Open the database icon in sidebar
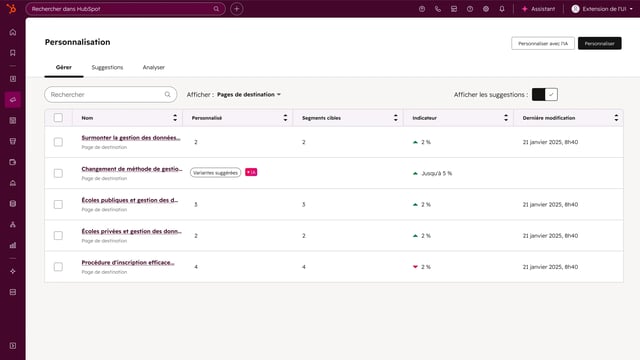The height and width of the screenshot is (360, 640). [x=13, y=204]
